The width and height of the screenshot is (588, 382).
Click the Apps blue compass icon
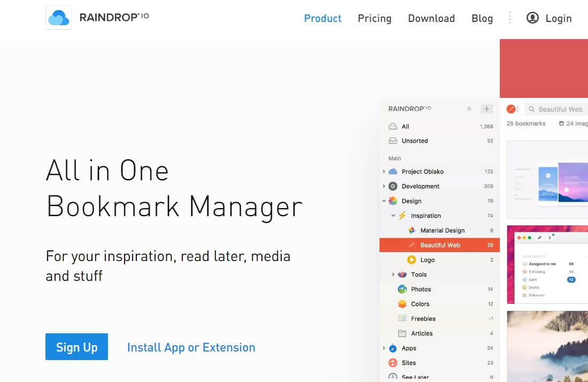393,348
